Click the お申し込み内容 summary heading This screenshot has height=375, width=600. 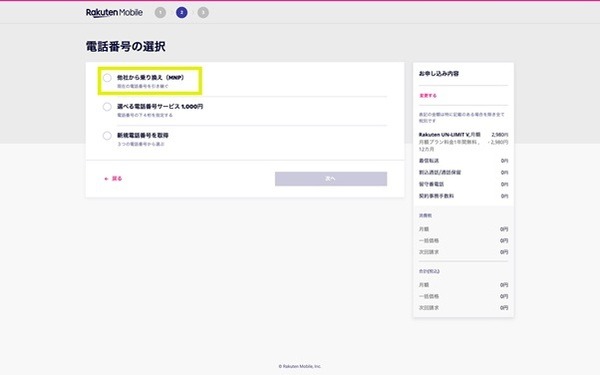pyautogui.click(x=439, y=73)
